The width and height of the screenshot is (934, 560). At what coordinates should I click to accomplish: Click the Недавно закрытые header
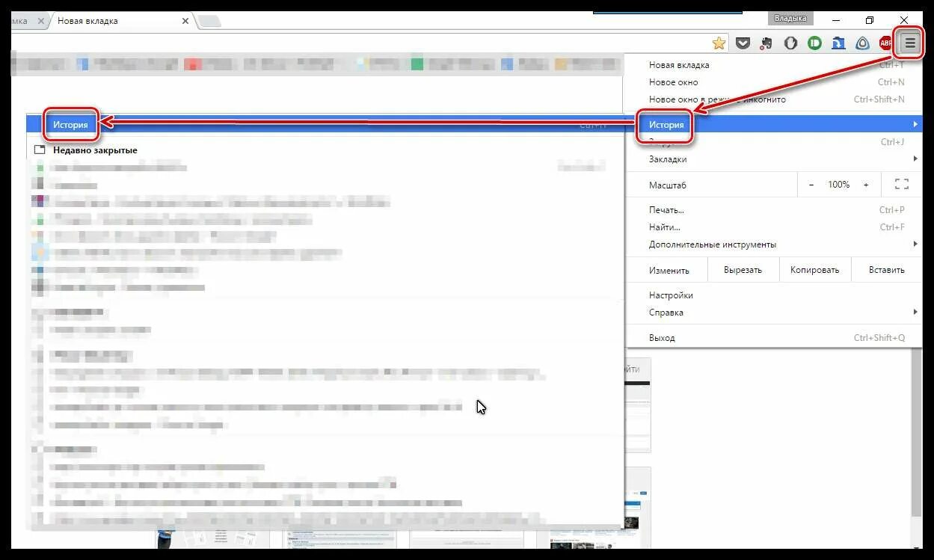tap(95, 150)
